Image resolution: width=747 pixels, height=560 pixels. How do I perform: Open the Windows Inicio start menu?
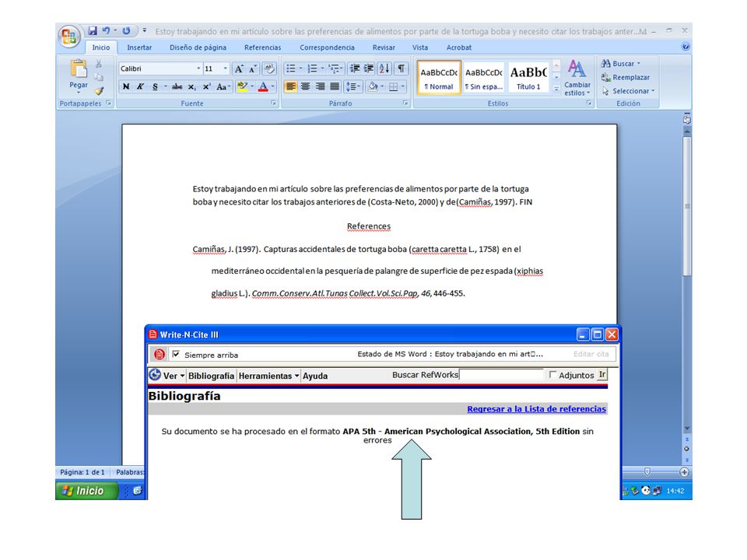(x=86, y=491)
